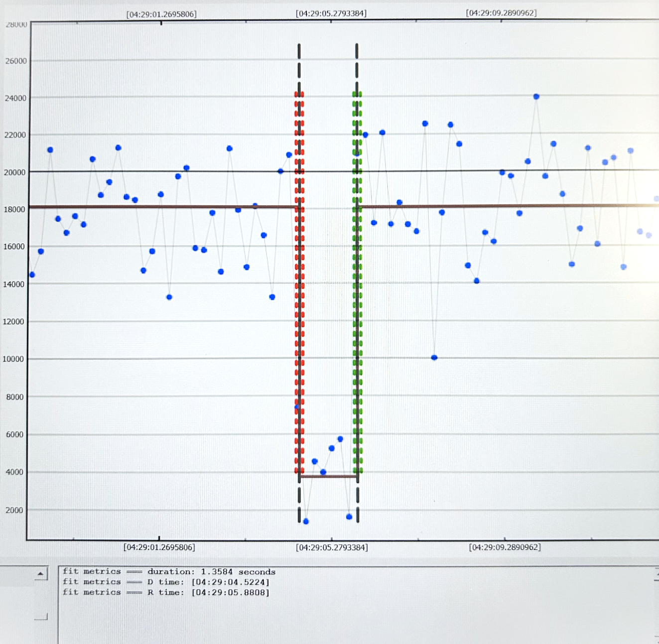Viewport: 659px width, 644px height.
Task: Click bottom axis label [04:29:05.2793384]
Action: [x=332, y=547]
